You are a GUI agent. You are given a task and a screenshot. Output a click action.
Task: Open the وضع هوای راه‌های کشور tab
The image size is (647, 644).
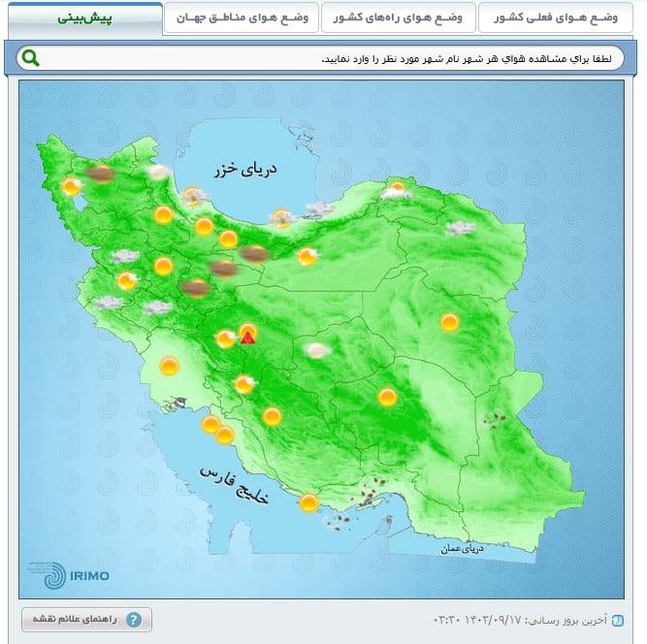(x=398, y=18)
